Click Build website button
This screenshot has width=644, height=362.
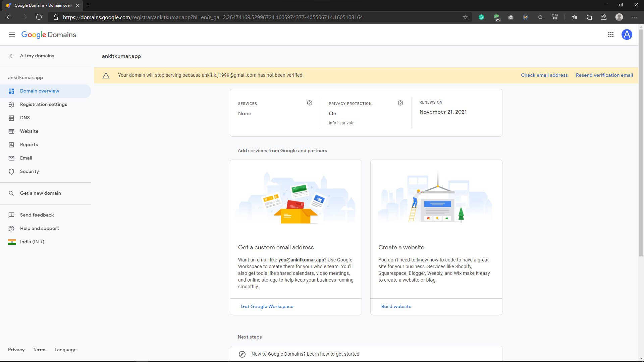[x=396, y=306]
